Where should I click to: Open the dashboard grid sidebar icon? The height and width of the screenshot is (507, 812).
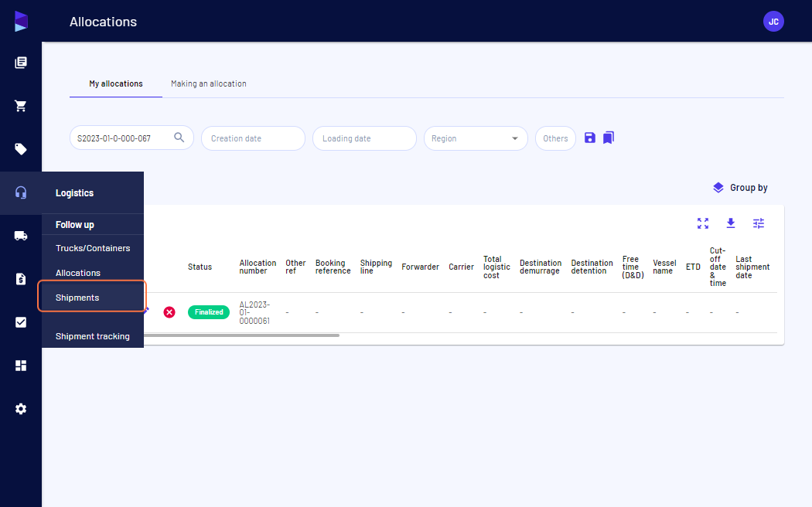21,366
